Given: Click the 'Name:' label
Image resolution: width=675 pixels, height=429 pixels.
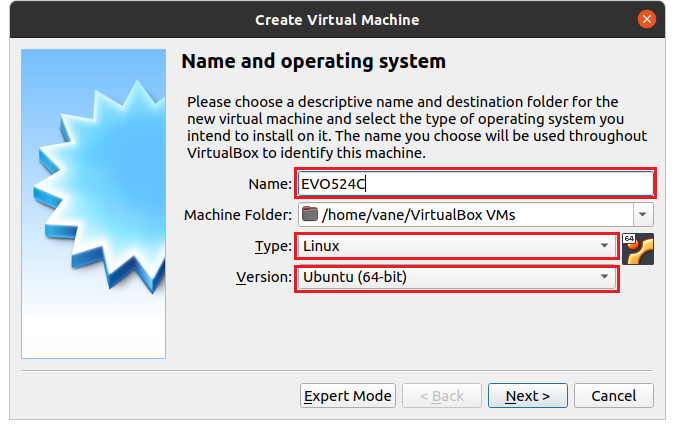Looking at the screenshot, I should pyautogui.click(x=270, y=184).
